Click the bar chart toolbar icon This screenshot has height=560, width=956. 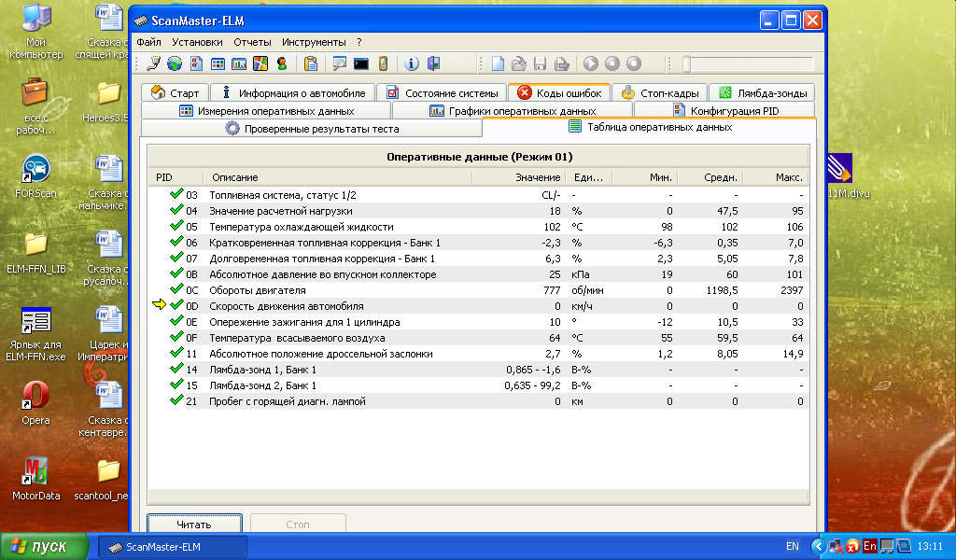pos(239,63)
